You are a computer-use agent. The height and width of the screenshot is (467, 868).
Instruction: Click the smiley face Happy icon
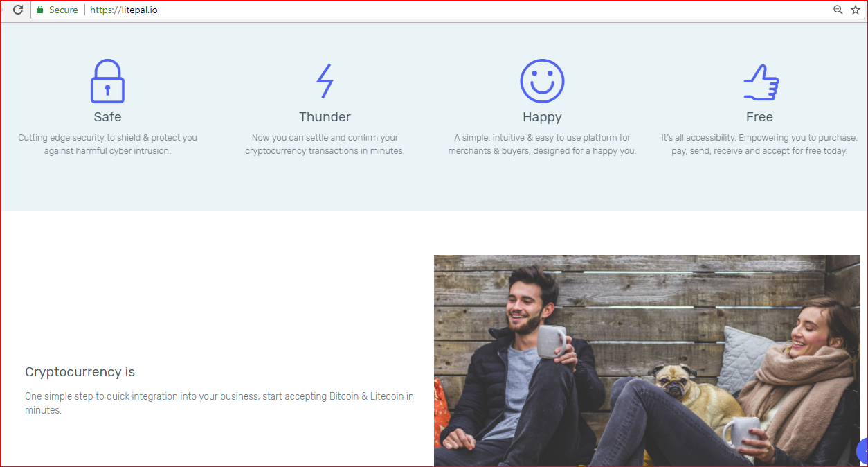click(x=542, y=81)
